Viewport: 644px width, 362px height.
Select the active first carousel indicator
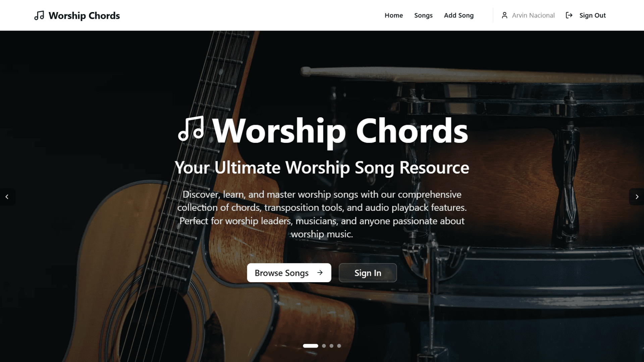[x=311, y=346]
